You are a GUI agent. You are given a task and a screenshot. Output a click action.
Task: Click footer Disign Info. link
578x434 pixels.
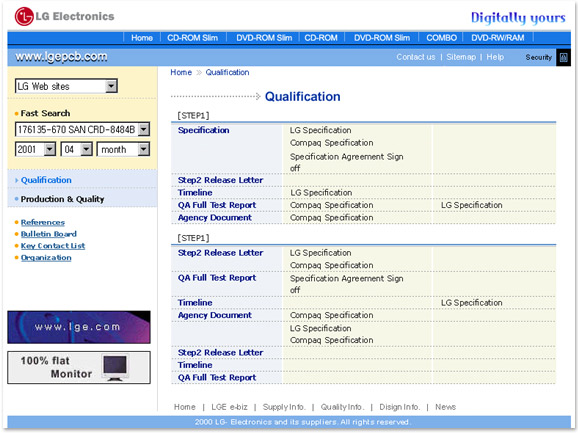click(400, 407)
